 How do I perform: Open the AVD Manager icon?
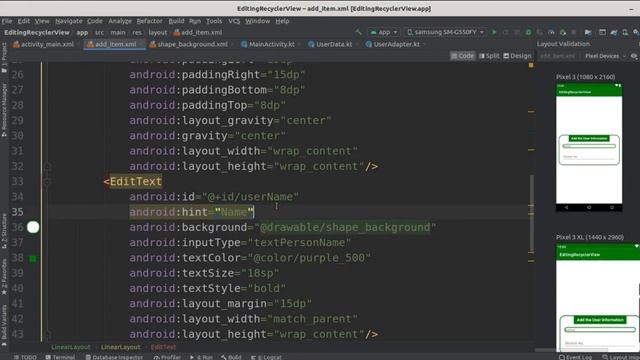point(625,32)
